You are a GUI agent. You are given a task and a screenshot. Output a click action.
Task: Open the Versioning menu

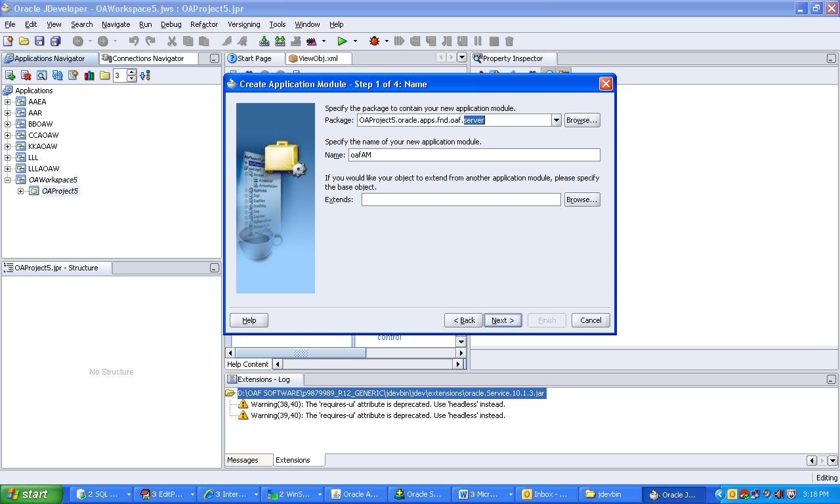pyautogui.click(x=244, y=24)
